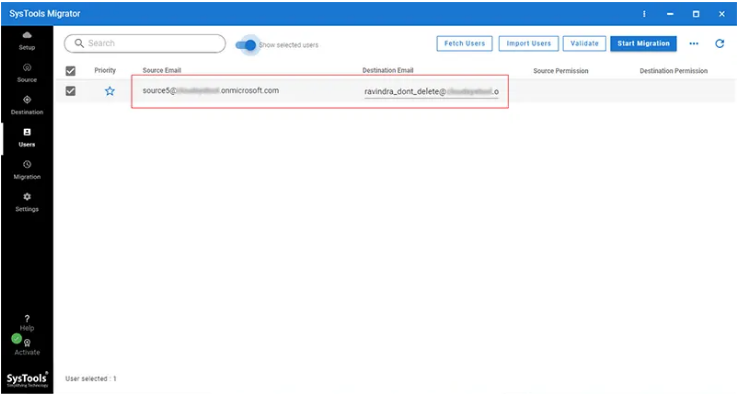Open Settings gear in sidebar
This screenshot has width=738, height=394.
click(x=27, y=197)
